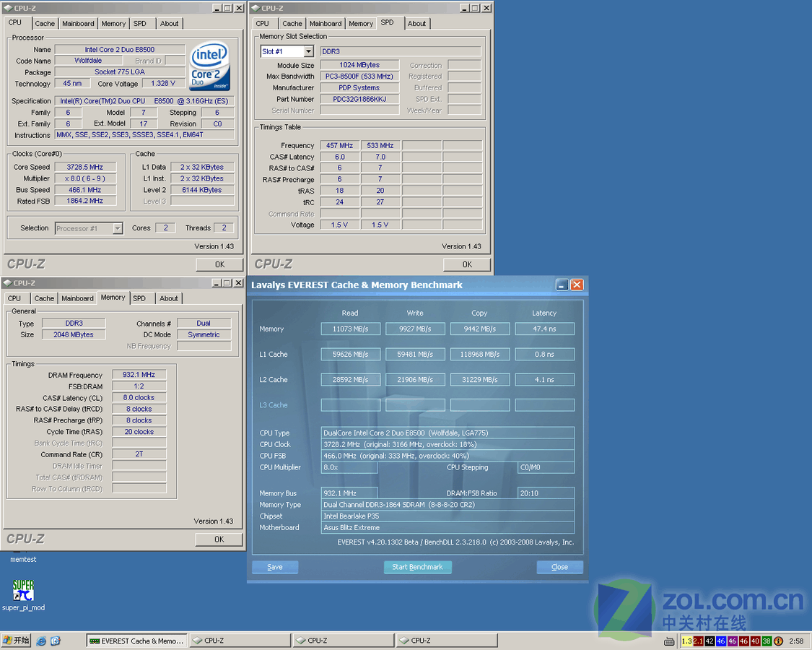Screen dimensions: 812x650
Task: Click the Memory Latency 47.4 ns field
Action: coord(545,329)
